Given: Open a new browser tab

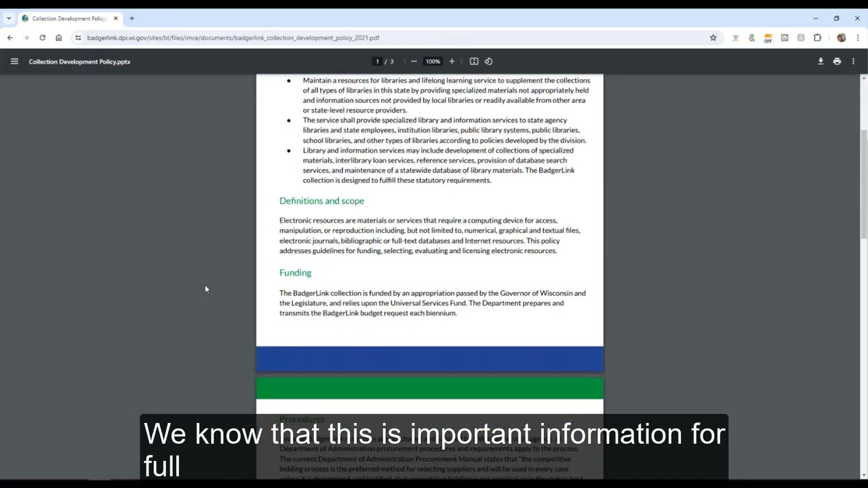Looking at the screenshot, I should [x=132, y=18].
